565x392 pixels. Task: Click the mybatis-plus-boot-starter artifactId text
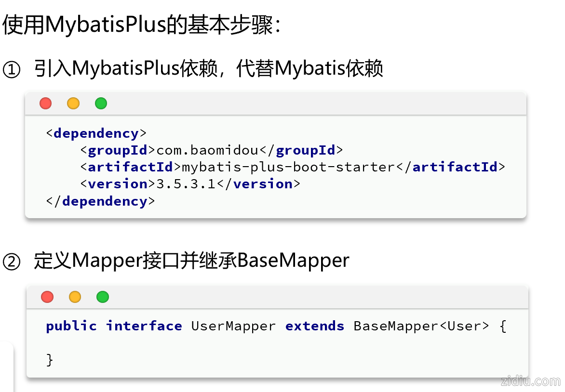tap(288, 167)
